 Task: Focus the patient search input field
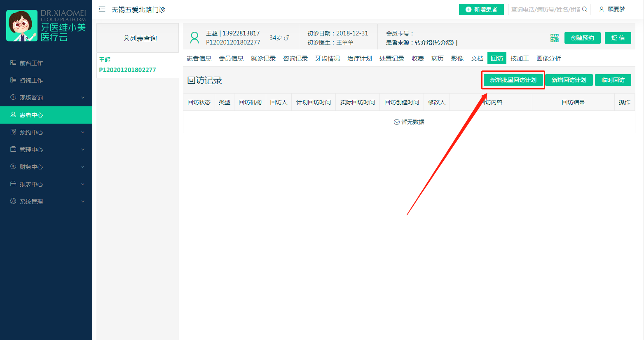tap(545, 9)
